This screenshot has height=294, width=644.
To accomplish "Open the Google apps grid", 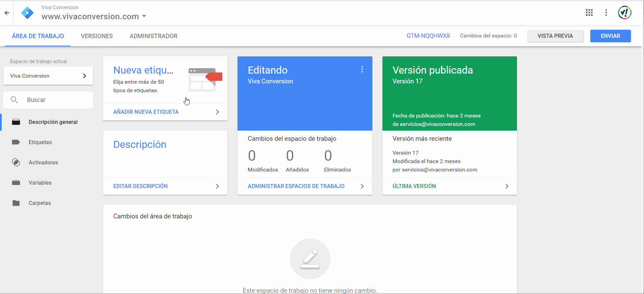I will pyautogui.click(x=589, y=12).
